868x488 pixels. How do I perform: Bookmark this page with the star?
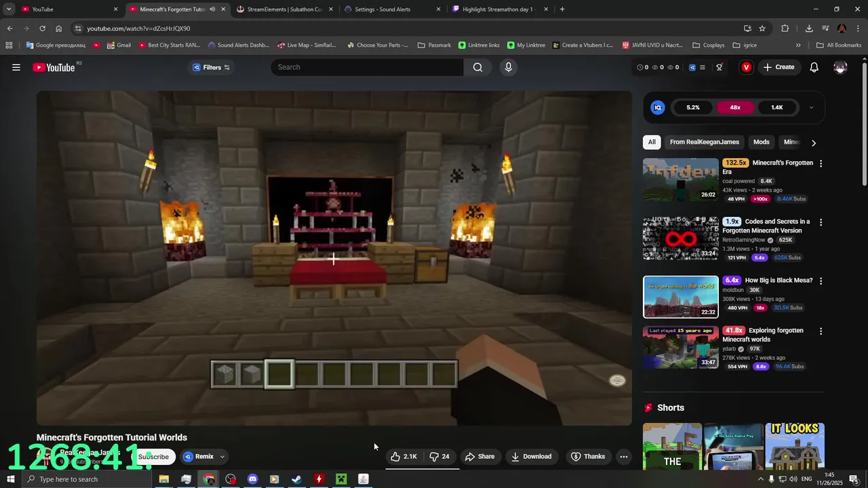click(x=762, y=28)
